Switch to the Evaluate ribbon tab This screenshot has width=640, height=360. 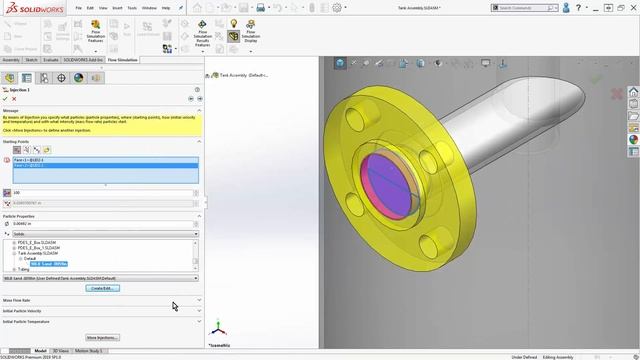51,60
